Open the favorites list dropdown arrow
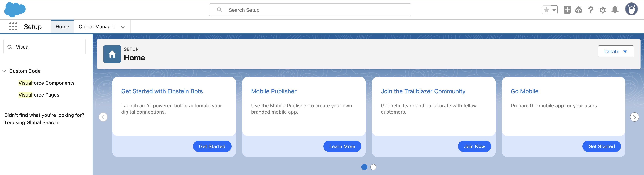This screenshot has height=175, width=644. [x=554, y=10]
